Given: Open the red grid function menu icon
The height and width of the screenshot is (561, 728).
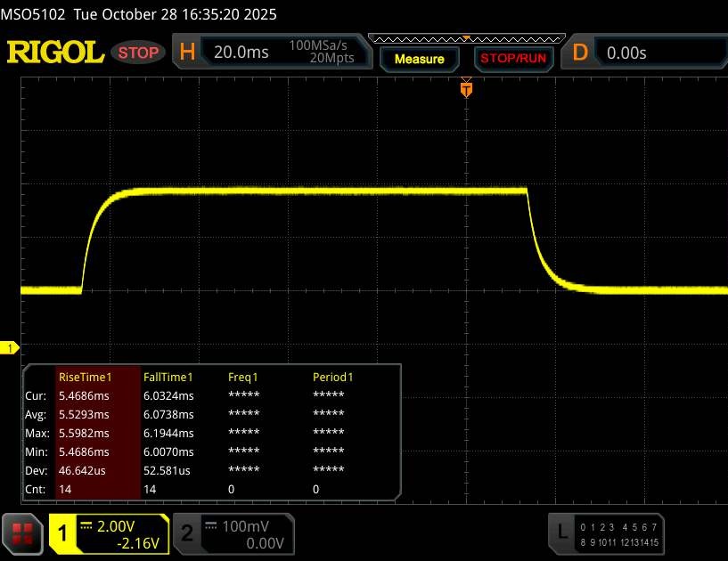Looking at the screenshot, I should pyautogui.click(x=24, y=533).
